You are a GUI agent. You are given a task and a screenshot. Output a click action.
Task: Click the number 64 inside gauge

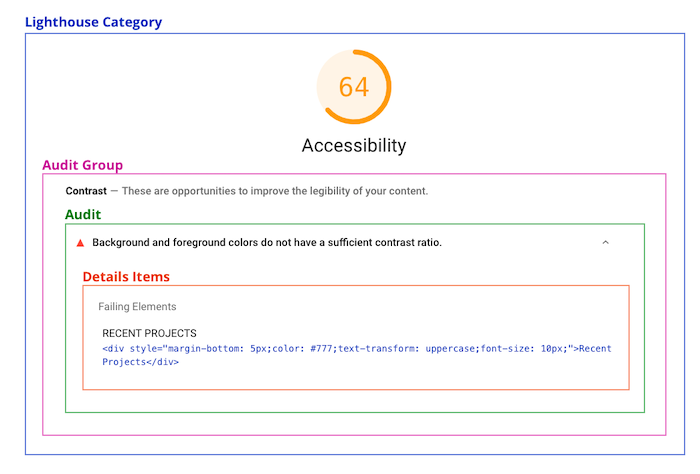[x=354, y=87]
